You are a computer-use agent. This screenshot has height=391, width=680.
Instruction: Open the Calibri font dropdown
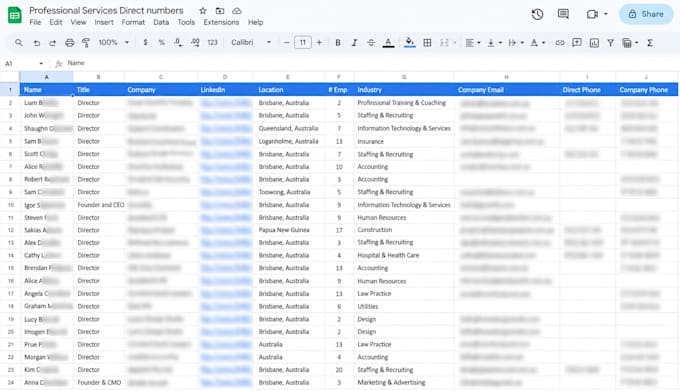(x=251, y=42)
